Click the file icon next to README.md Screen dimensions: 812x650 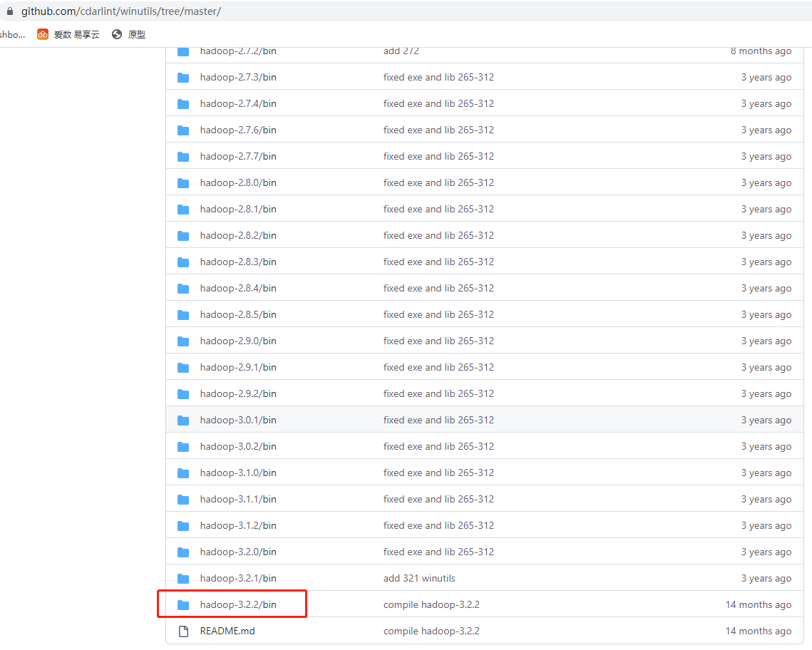tap(183, 631)
